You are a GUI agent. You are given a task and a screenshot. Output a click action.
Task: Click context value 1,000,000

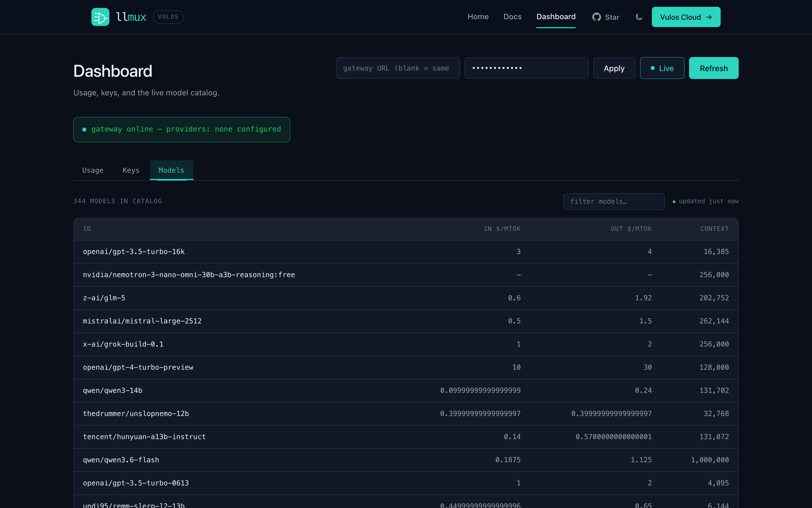[x=710, y=460]
